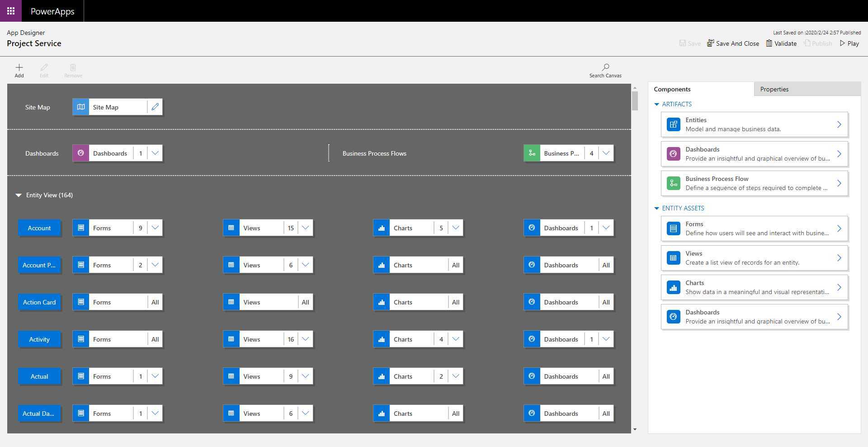
Task: Click the Business Process Flow green icon in panel
Action: point(674,183)
